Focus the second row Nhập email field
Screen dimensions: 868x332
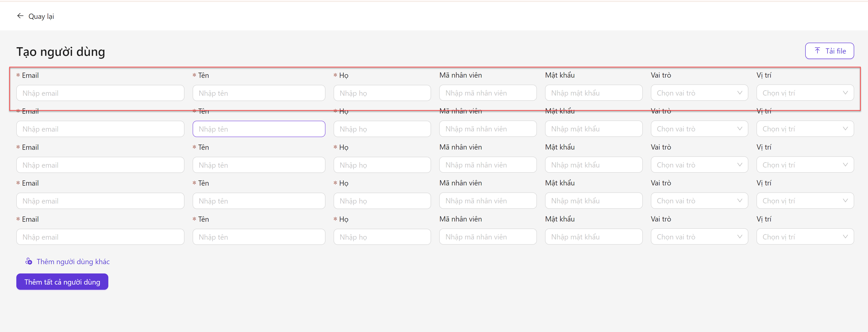point(100,129)
